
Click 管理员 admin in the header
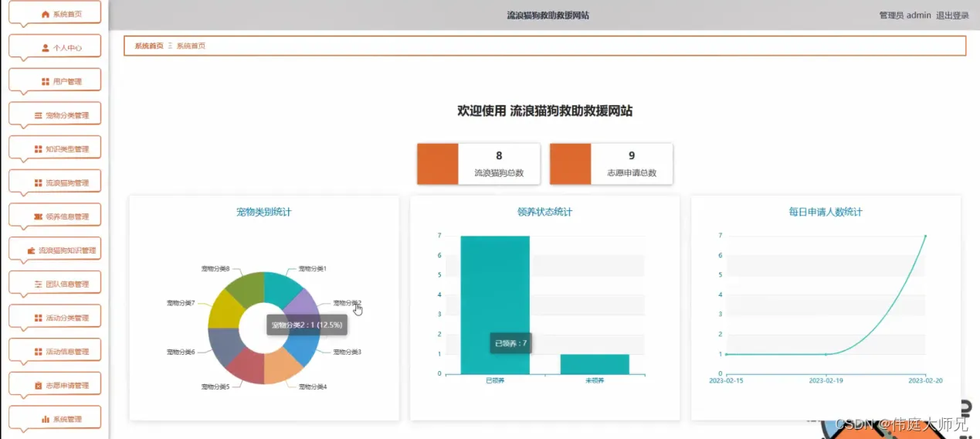[905, 15]
